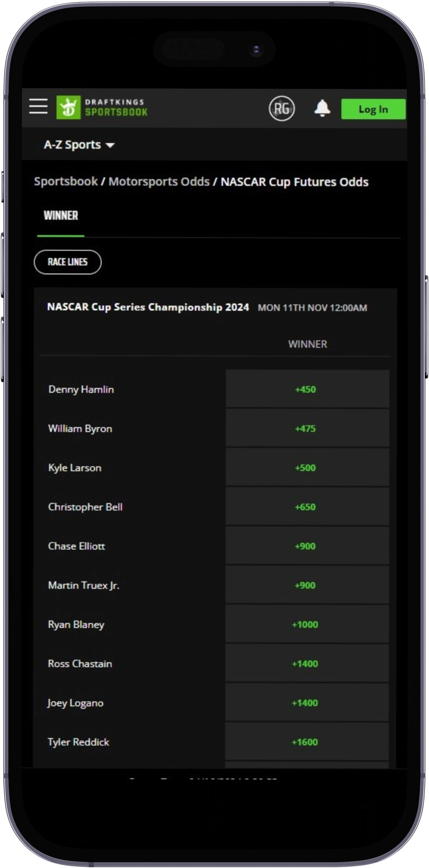This screenshot has height=868, width=429.
Task: Tap the Race Lines pill button
Action: pos(67,262)
